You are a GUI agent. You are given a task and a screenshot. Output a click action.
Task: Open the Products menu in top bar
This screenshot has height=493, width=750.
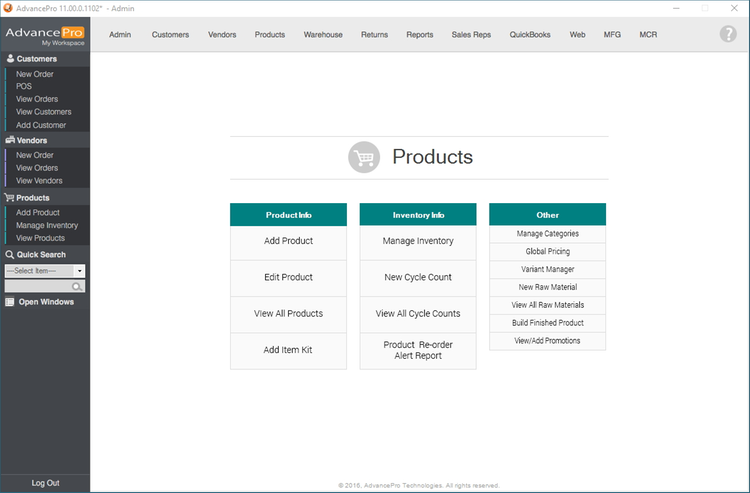coord(270,34)
